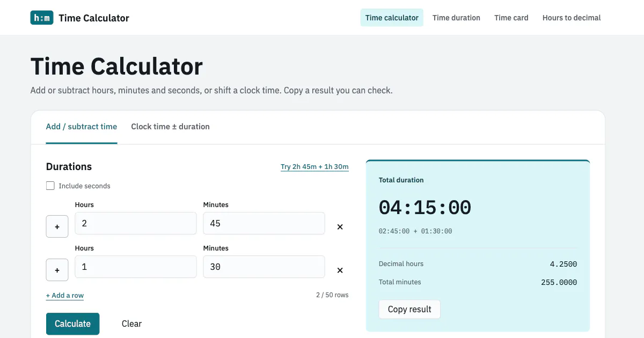Remove the 1 hour 30 minutes row
This screenshot has height=338, width=644.
tap(340, 270)
